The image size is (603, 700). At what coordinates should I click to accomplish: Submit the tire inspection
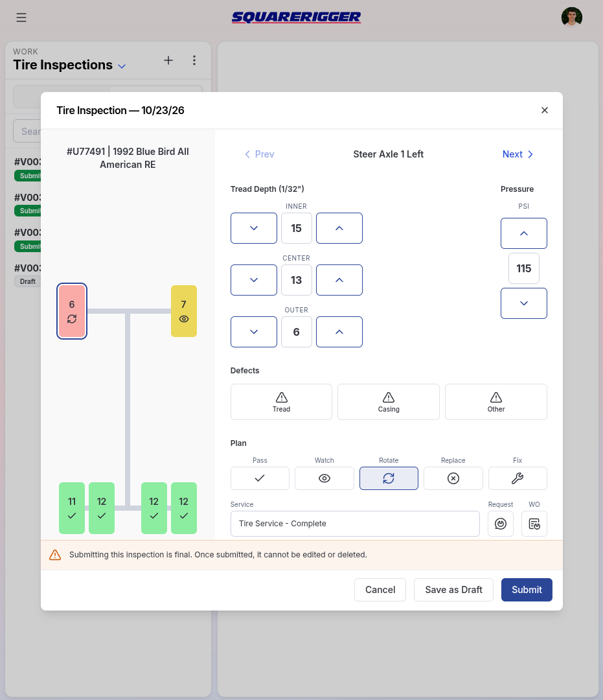(x=527, y=590)
